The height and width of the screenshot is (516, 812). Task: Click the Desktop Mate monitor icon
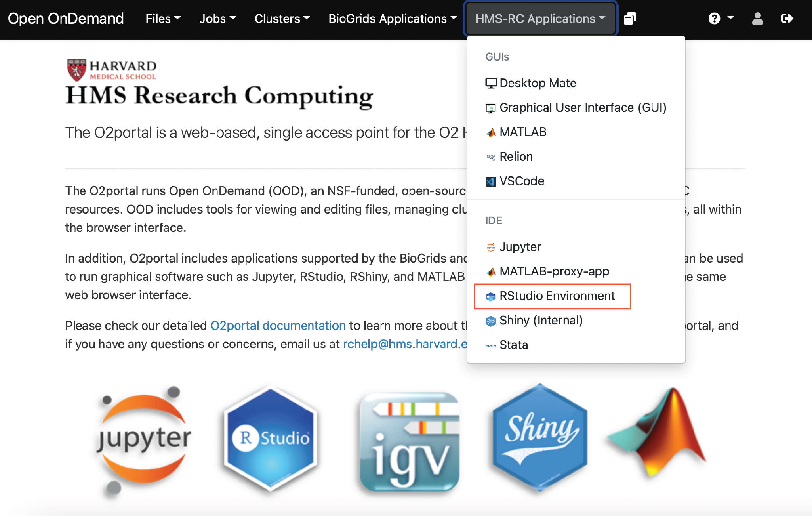[x=491, y=83]
